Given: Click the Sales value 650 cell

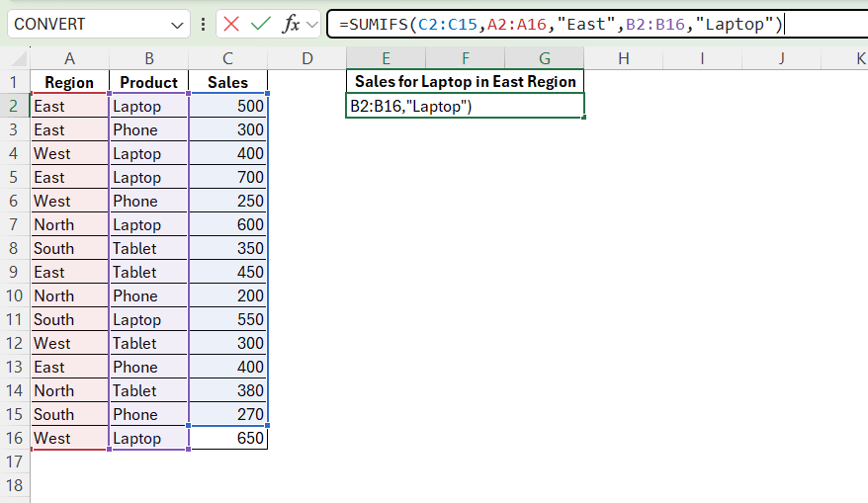Looking at the screenshot, I should [x=228, y=438].
